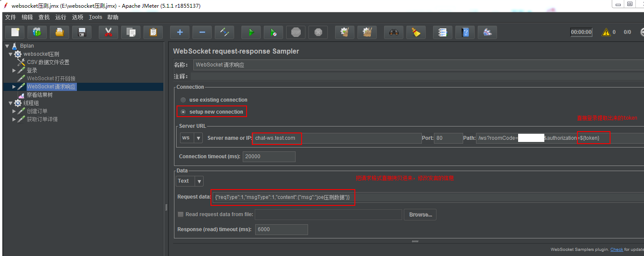
Task: Click the Server name or IP field
Action: 337,138
